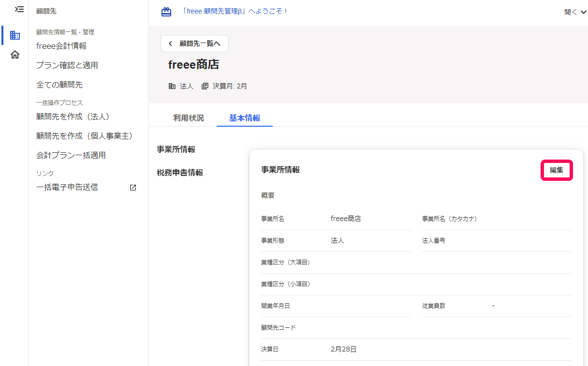
Task: Click the 編集 button for 事業所情報
Action: (557, 170)
